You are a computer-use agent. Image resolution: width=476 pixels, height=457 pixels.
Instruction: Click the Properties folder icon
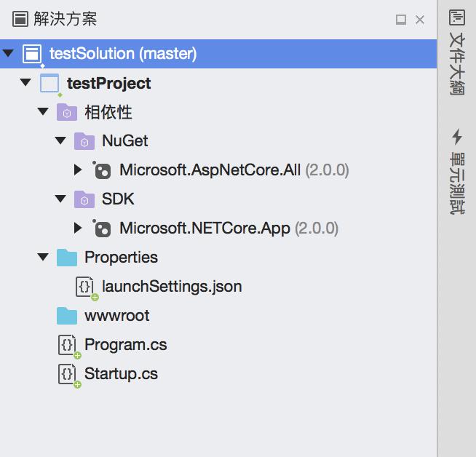pos(67,258)
